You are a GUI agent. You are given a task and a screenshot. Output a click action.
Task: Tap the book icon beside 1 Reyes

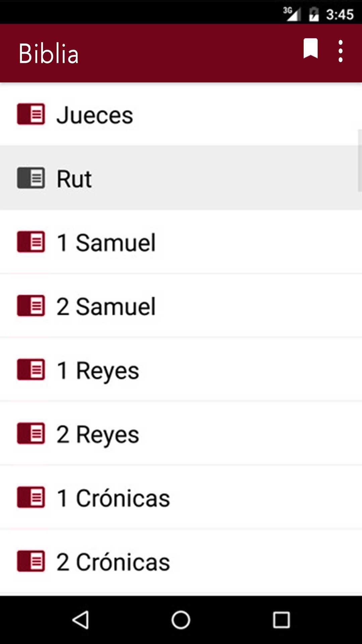click(x=31, y=370)
